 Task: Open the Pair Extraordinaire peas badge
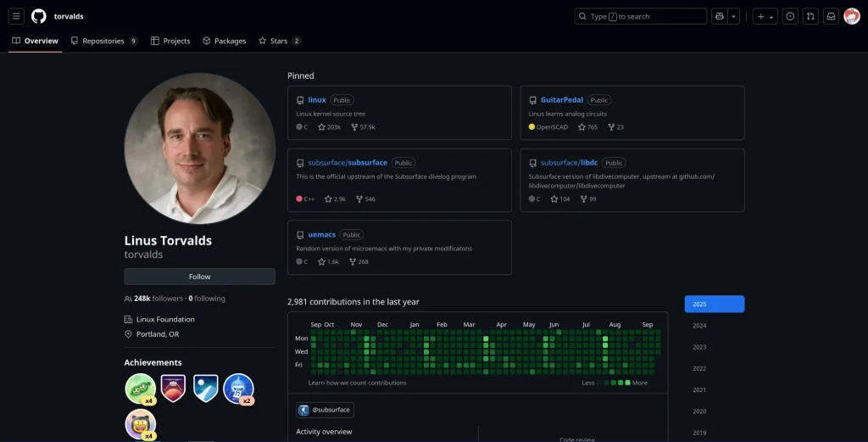pos(141,389)
